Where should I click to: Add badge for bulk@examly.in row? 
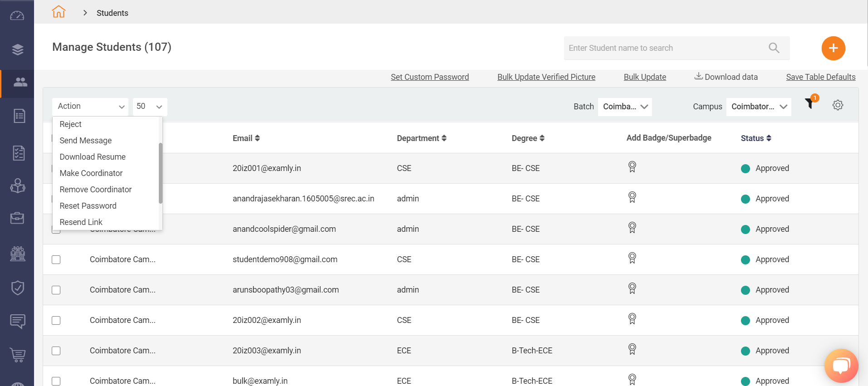(x=632, y=379)
